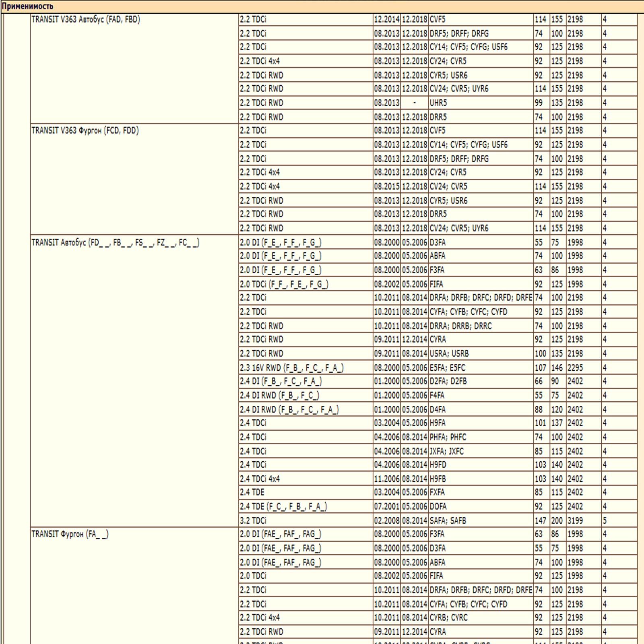The width and height of the screenshot is (644, 644).
Task: Click the 07.2001 start date cell
Action: [x=387, y=506]
